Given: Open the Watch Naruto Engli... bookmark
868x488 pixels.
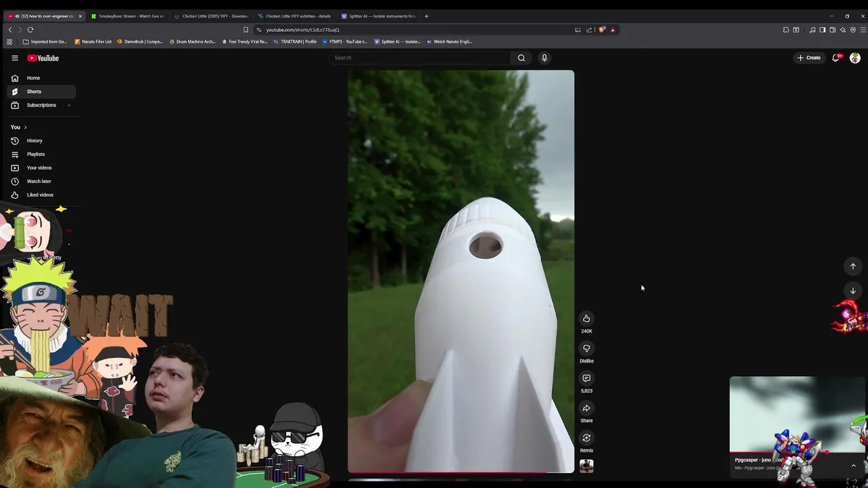Looking at the screenshot, I should pos(449,41).
